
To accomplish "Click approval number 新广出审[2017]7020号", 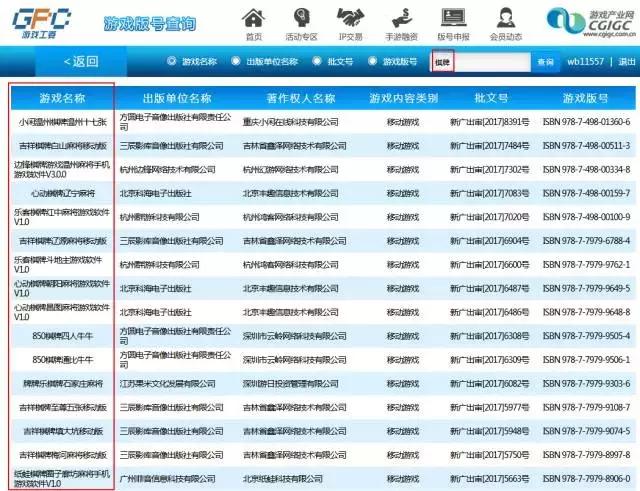I will tap(489, 217).
